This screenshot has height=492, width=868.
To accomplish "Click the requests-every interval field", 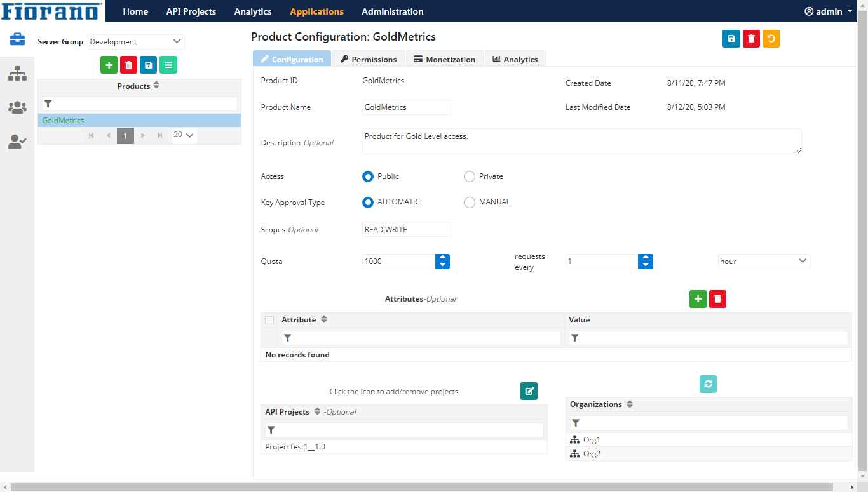I will tap(602, 261).
